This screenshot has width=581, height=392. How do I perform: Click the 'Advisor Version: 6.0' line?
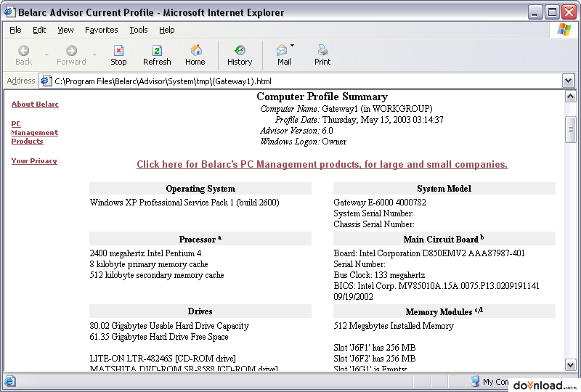296,131
